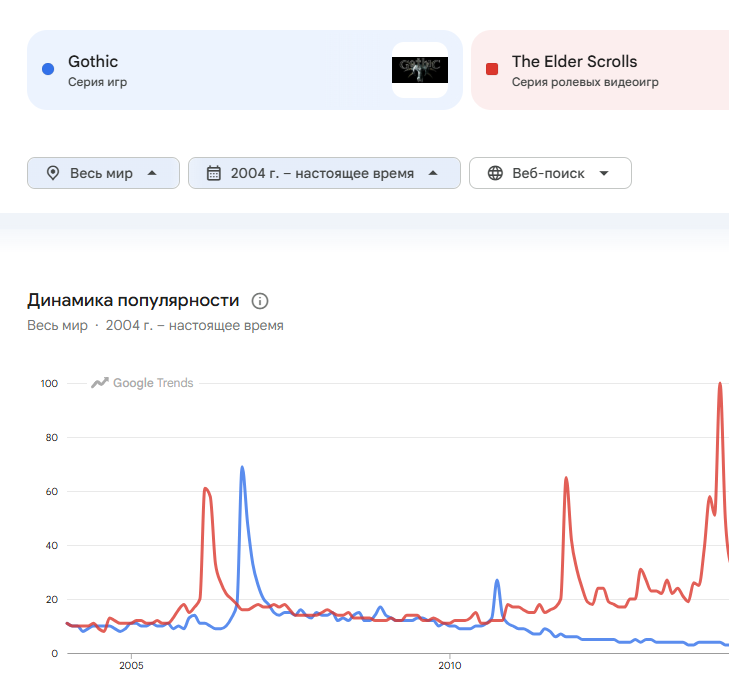Click The Elder Scrolls search term card
This screenshot has height=696, width=729.
click(x=600, y=70)
